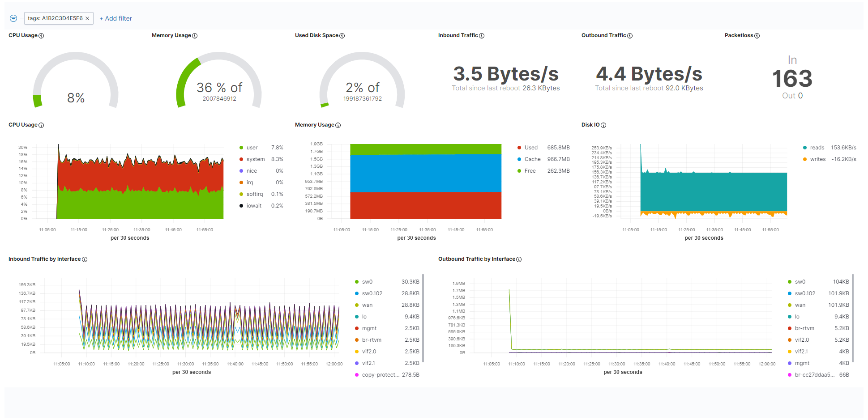Click the Add filter link
868x420 pixels.
[115, 18]
